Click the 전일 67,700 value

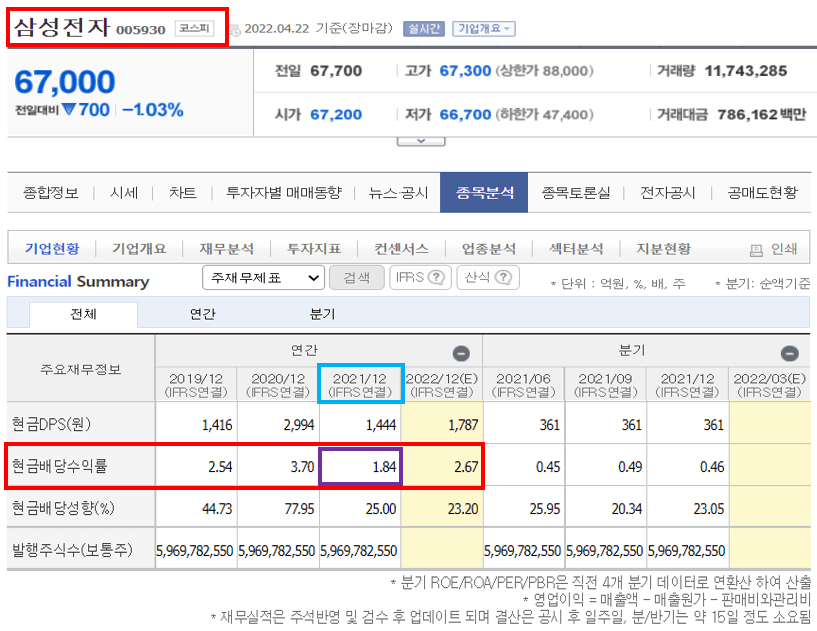click(336, 71)
